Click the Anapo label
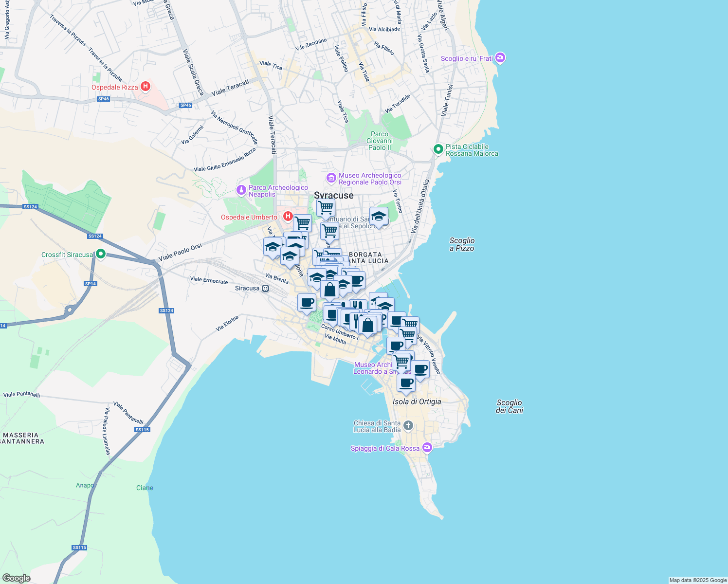 (x=85, y=485)
